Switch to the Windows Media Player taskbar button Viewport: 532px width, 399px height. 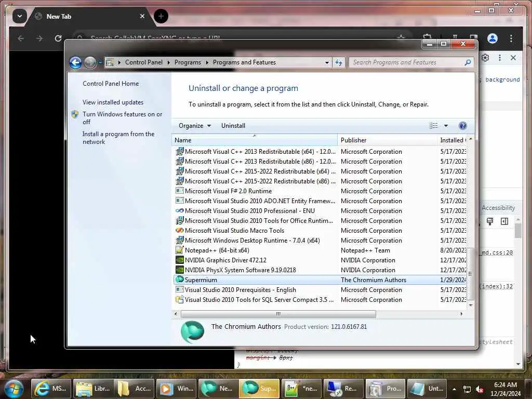(x=177, y=389)
